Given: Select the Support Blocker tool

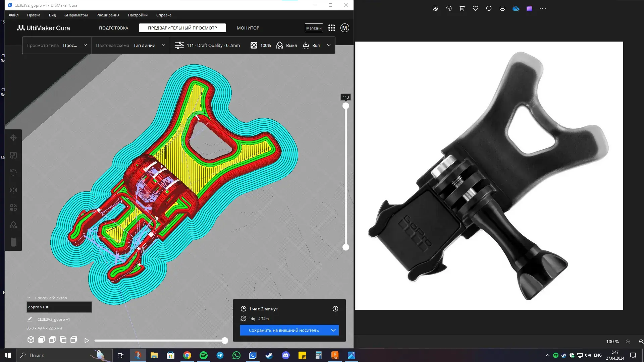Looking at the screenshot, I should 13,225.
